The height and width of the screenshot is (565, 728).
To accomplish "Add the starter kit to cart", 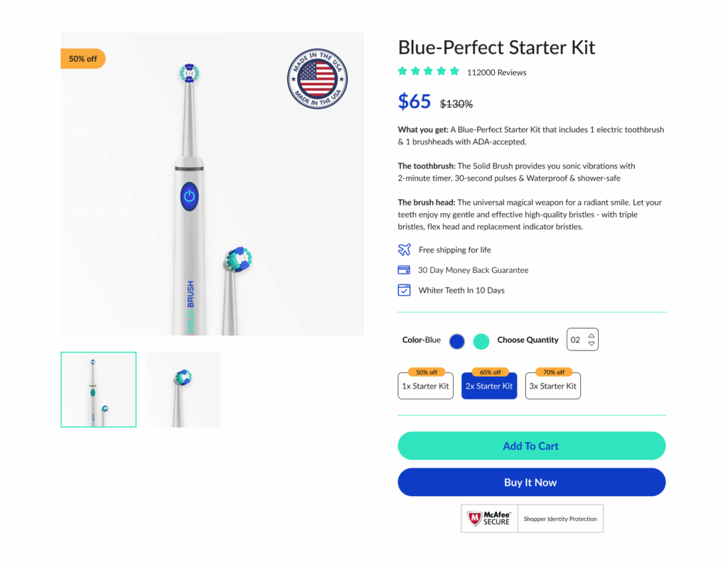I will [x=532, y=446].
